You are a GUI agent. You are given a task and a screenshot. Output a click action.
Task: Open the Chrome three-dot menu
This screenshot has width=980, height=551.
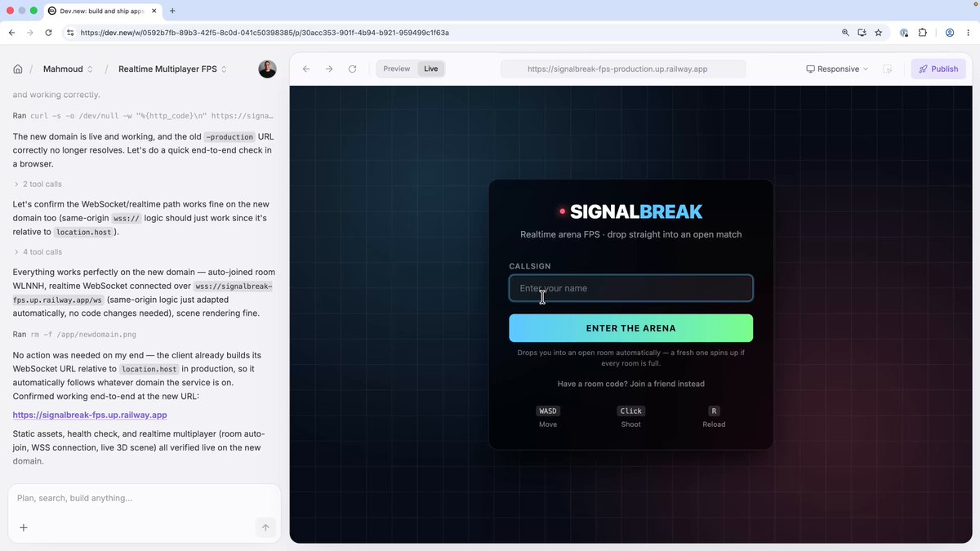point(969,33)
